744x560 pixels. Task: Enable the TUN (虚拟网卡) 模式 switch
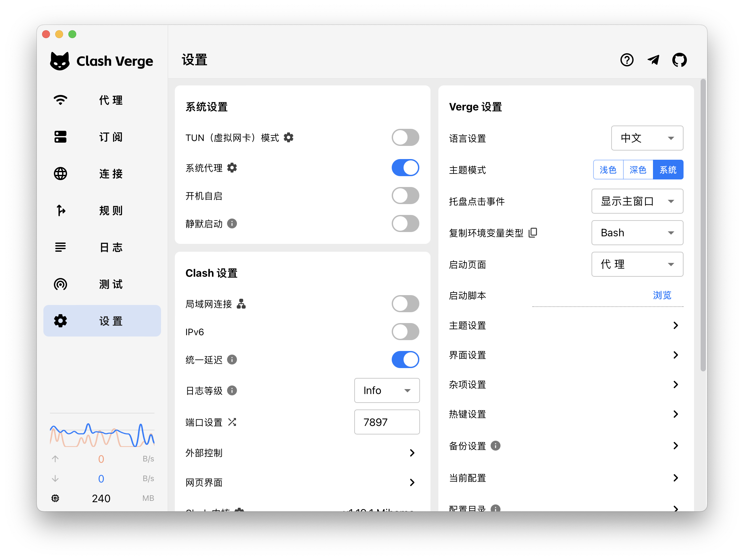[405, 137]
